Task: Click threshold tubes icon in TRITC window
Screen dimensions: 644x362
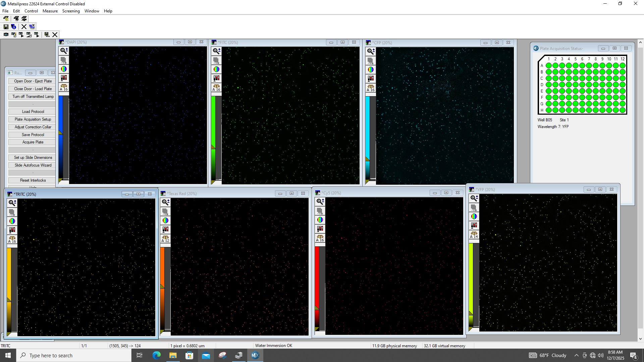Action: [x=12, y=230]
